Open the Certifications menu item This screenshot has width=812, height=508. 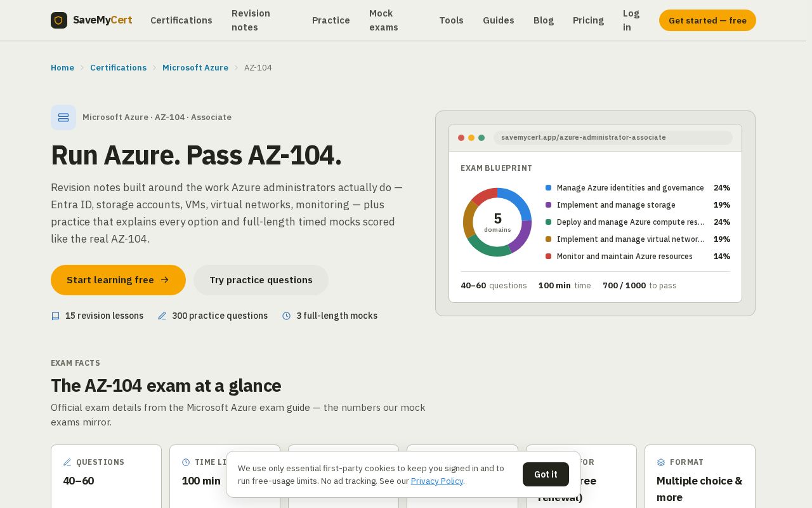click(x=181, y=20)
